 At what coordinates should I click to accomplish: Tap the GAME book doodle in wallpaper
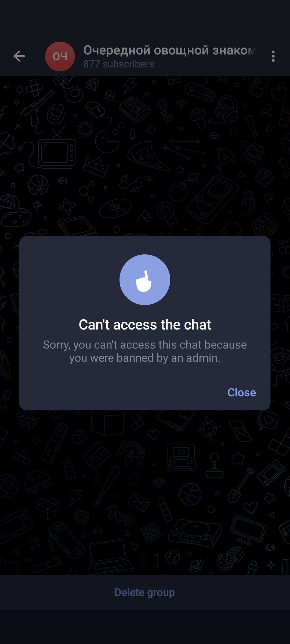click(x=135, y=109)
